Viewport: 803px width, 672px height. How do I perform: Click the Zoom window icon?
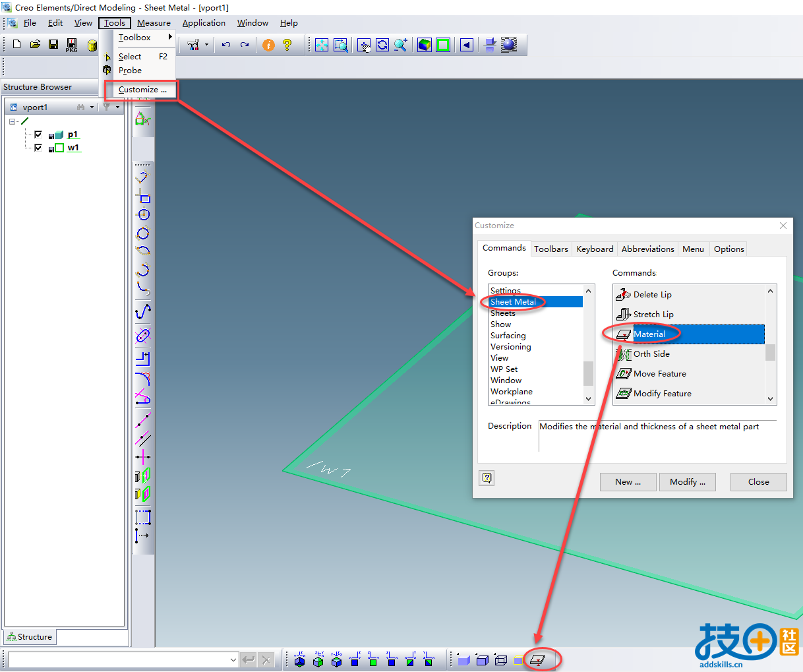click(340, 45)
